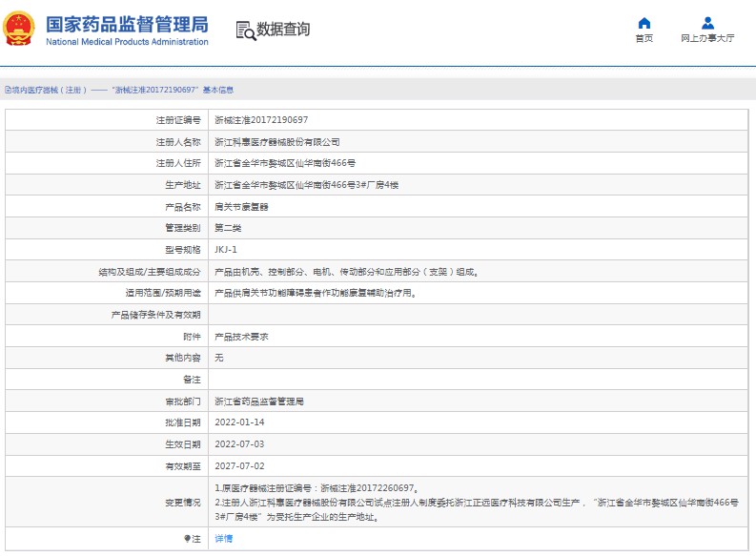Image resolution: width=756 pixels, height=556 pixels.
Task: Click 审批部门 row label
Action: 183,402
